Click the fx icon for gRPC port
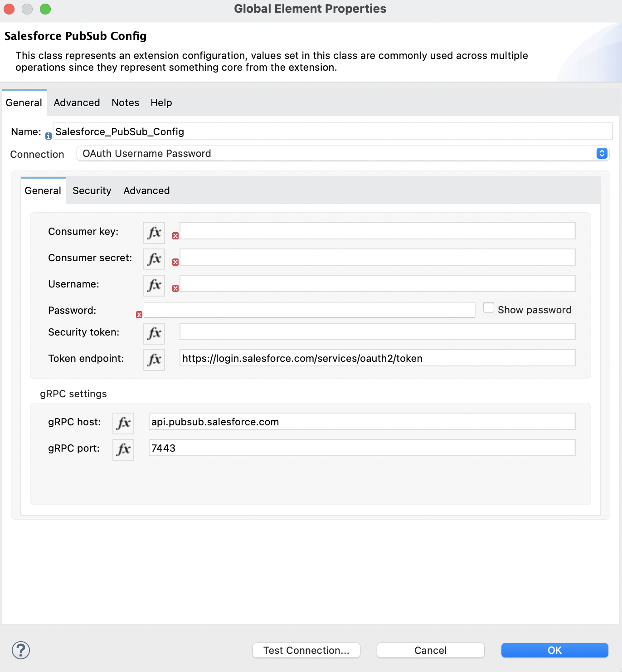 click(x=123, y=449)
